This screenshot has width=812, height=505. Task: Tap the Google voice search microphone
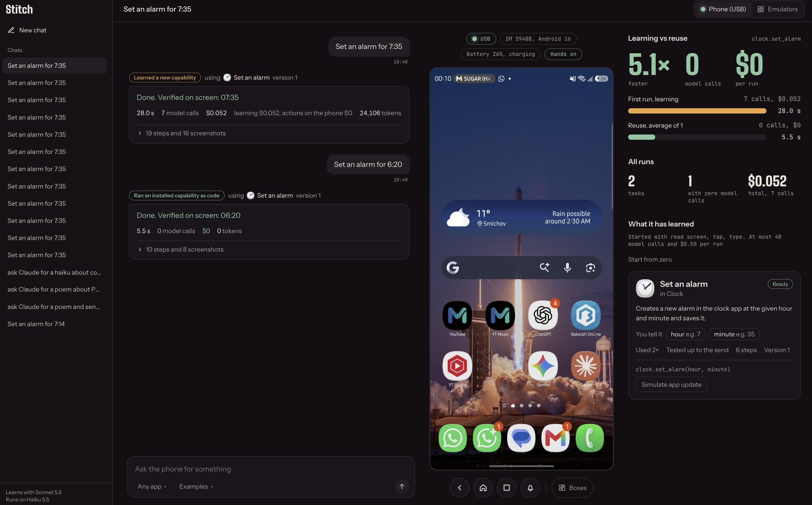click(567, 267)
